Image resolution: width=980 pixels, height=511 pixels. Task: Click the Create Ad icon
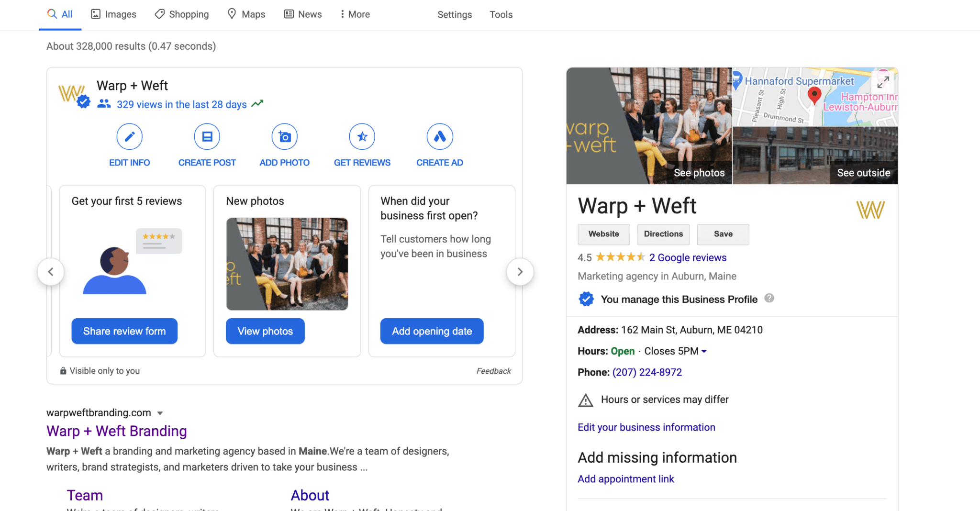coord(440,137)
